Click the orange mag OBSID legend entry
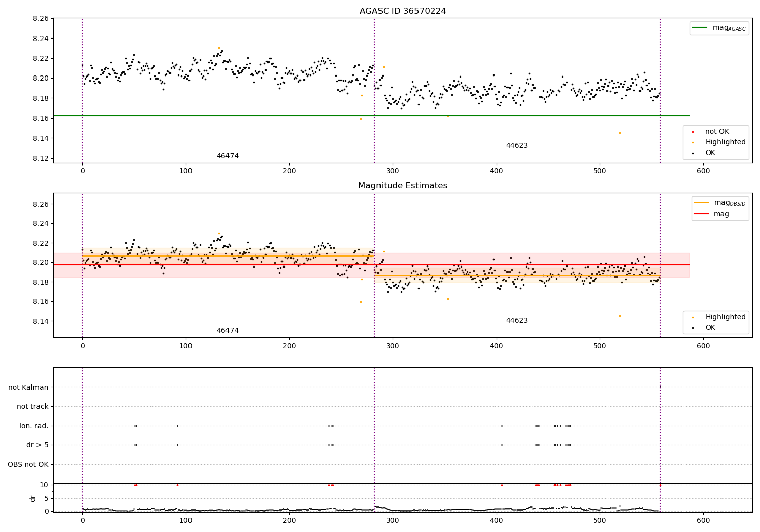The width and height of the screenshot is (760, 532). point(719,203)
